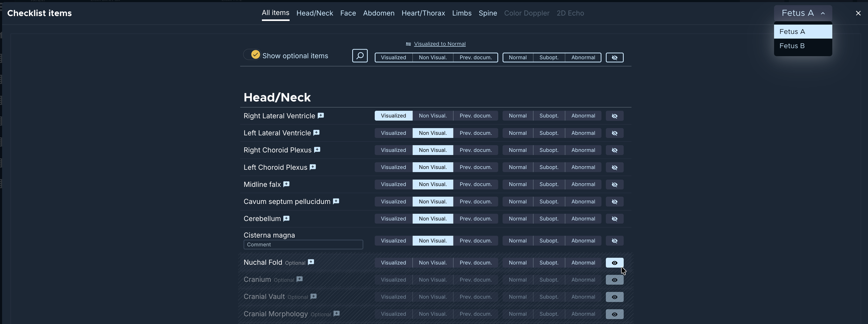868x324 pixels.
Task: Open the checklist search magnifier
Action: pos(360,56)
